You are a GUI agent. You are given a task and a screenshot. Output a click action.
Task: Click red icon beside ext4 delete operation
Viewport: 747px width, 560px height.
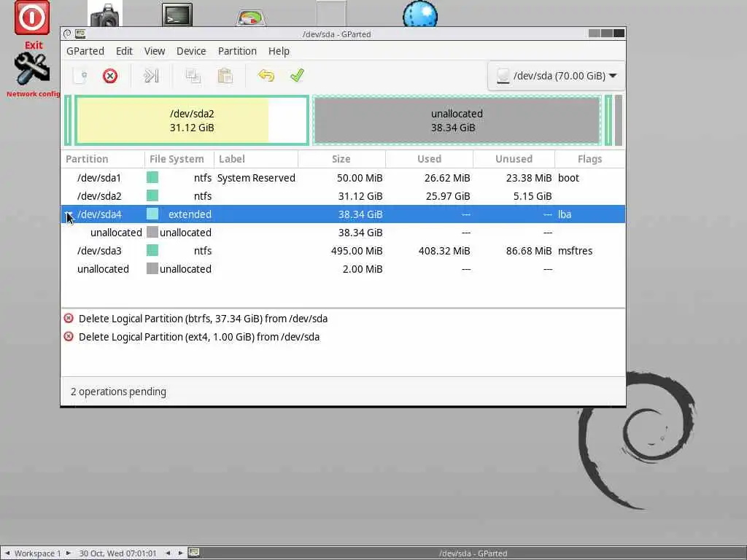click(69, 336)
